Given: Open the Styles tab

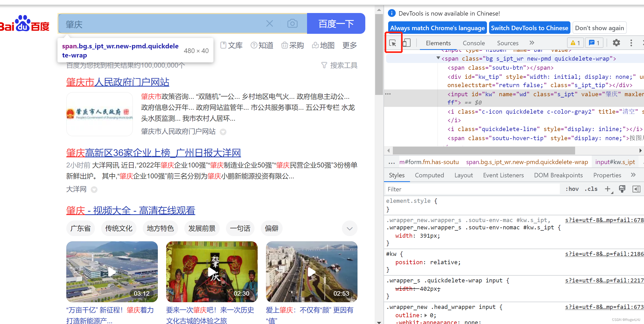Looking at the screenshot, I should [396, 175].
